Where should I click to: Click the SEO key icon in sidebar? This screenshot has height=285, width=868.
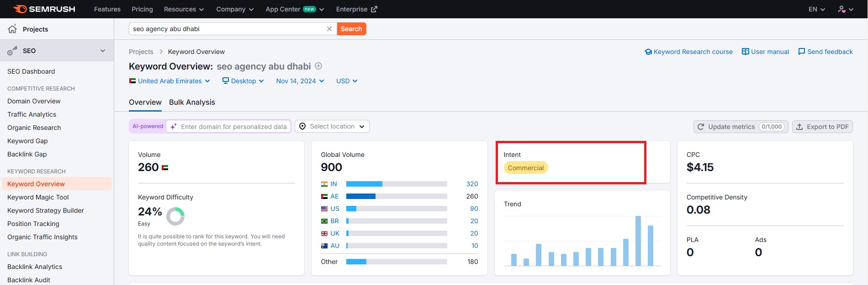click(x=12, y=51)
